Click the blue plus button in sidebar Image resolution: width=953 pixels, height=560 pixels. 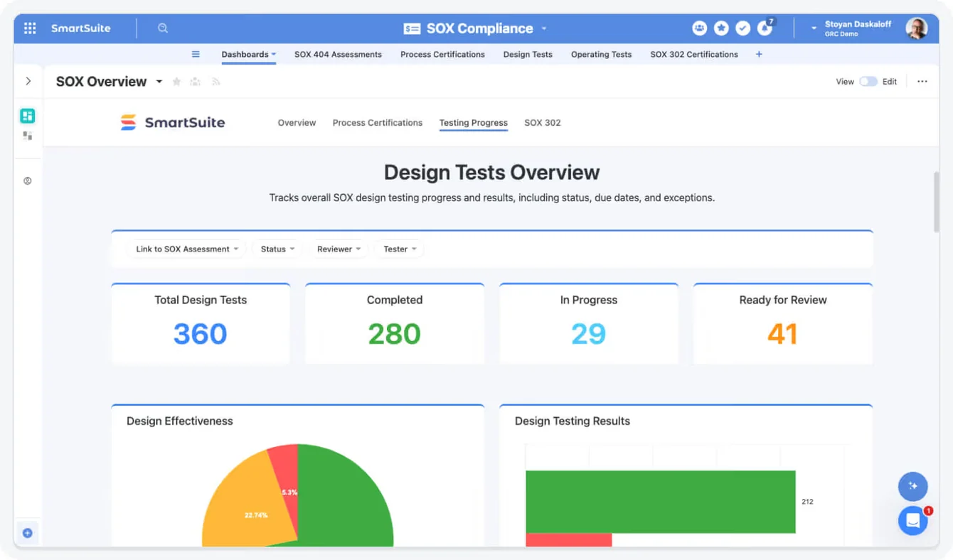(28, 533)
